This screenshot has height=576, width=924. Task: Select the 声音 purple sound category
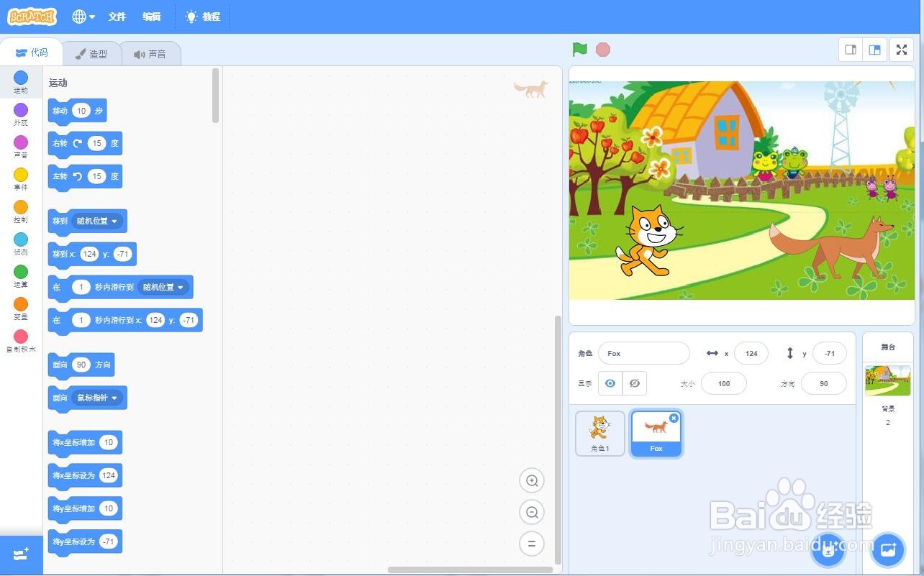tap(21, 147)
